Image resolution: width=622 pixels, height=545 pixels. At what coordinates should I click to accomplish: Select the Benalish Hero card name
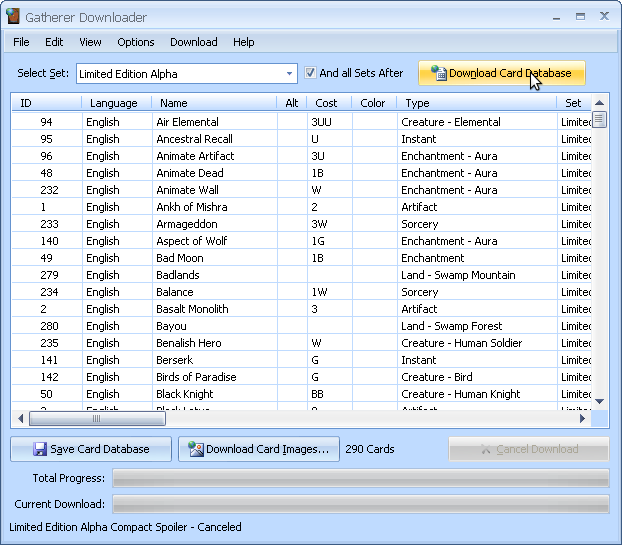tap(189, 343)
